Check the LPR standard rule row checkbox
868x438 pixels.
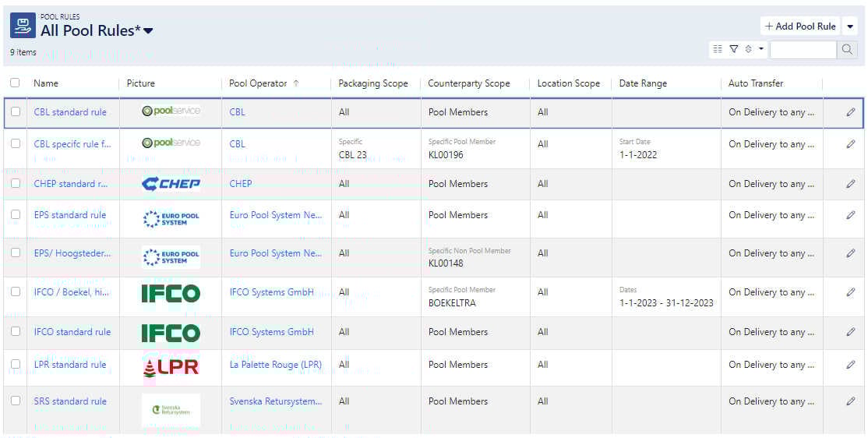point(16,365)
